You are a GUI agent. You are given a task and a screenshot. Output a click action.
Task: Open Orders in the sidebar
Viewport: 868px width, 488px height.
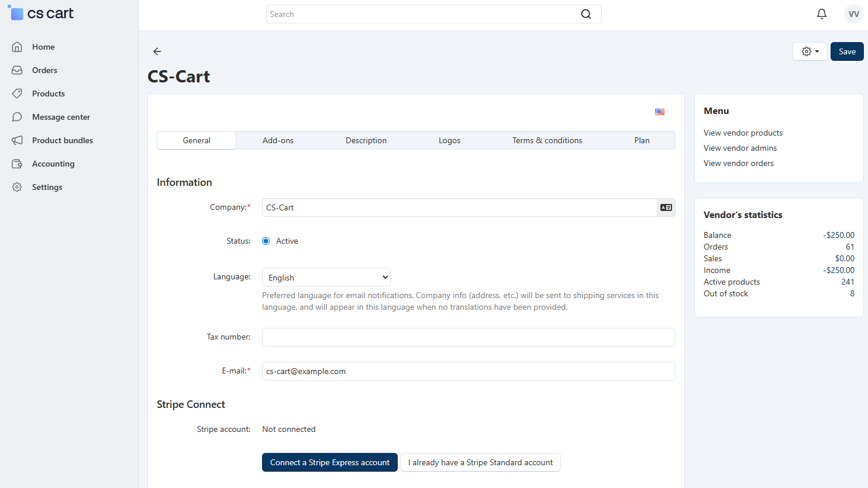(x=44, y=70)
